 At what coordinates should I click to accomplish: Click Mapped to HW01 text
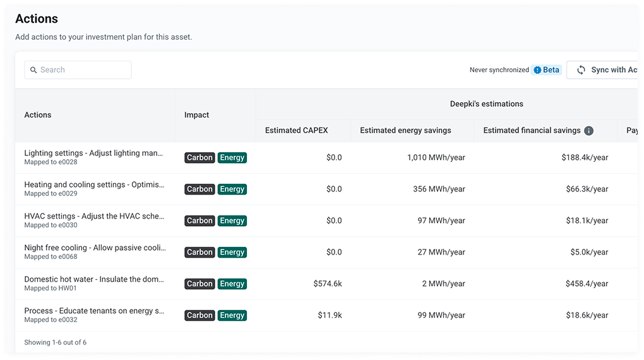51,289
